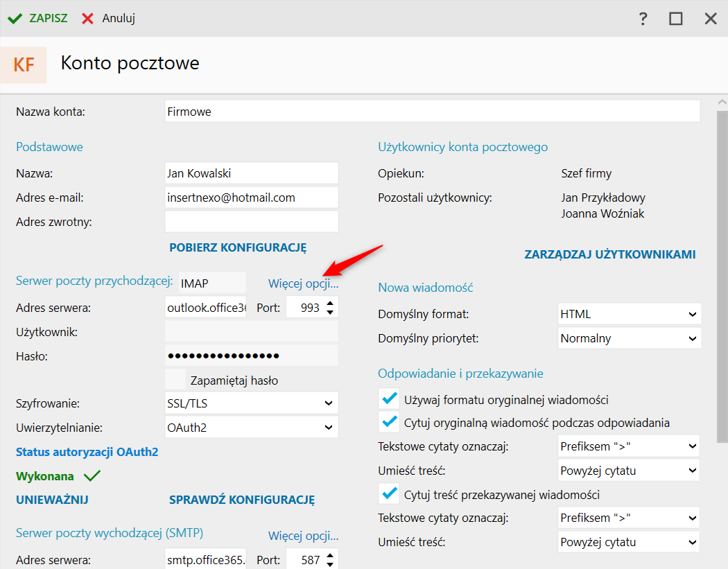The width and height of the screenshot is (728, 569).
Task: Click the red Anuluj X icon
Action: 87,19
